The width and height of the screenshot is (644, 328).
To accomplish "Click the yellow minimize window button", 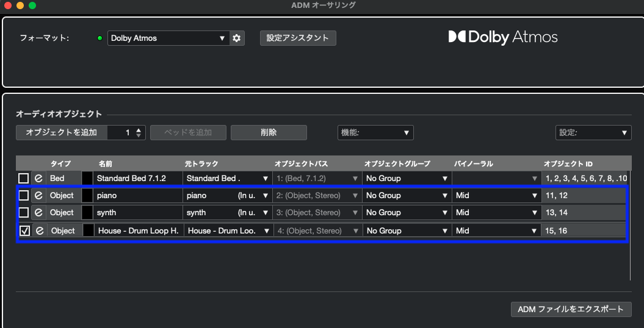I will click(x=20, y=5).
